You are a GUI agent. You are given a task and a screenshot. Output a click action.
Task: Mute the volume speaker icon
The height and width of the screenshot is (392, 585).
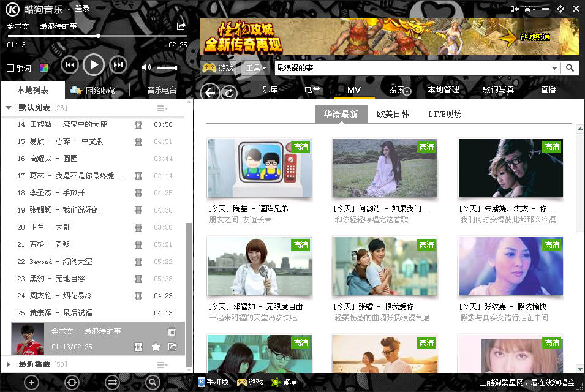coord(146,67)
